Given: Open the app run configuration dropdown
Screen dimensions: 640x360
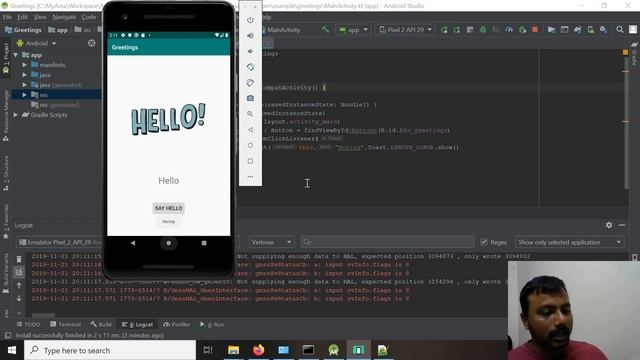Looking at the screenshot, I should coord(353,29).
